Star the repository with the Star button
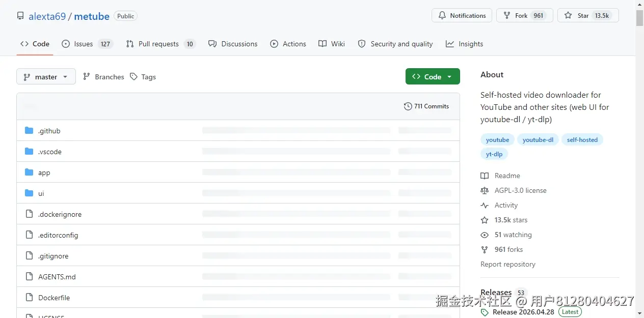Screen dimensions: 644x318 tap(588, 16)
